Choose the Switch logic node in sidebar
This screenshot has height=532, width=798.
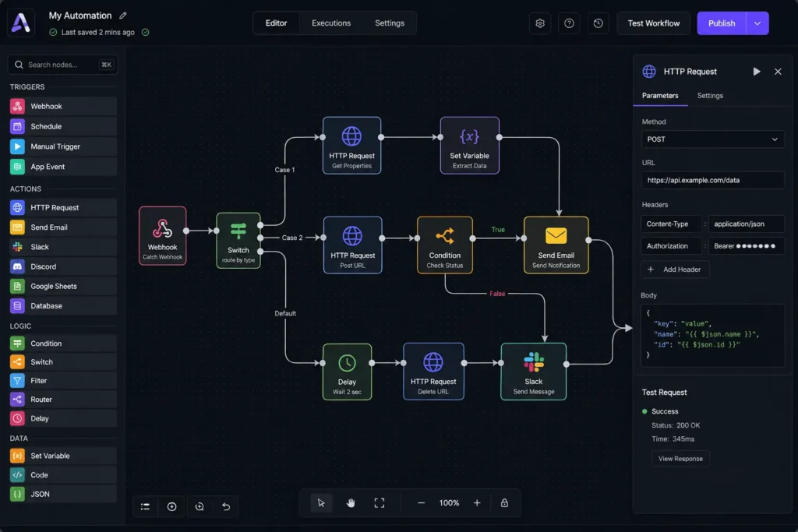pyautogui.click(x=63, y=362)
